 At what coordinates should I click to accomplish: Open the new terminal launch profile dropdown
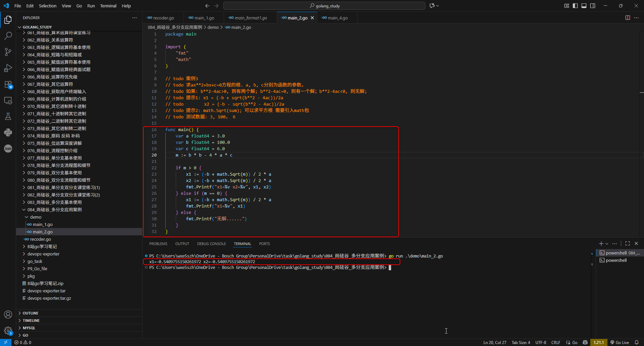click(607, 244)
